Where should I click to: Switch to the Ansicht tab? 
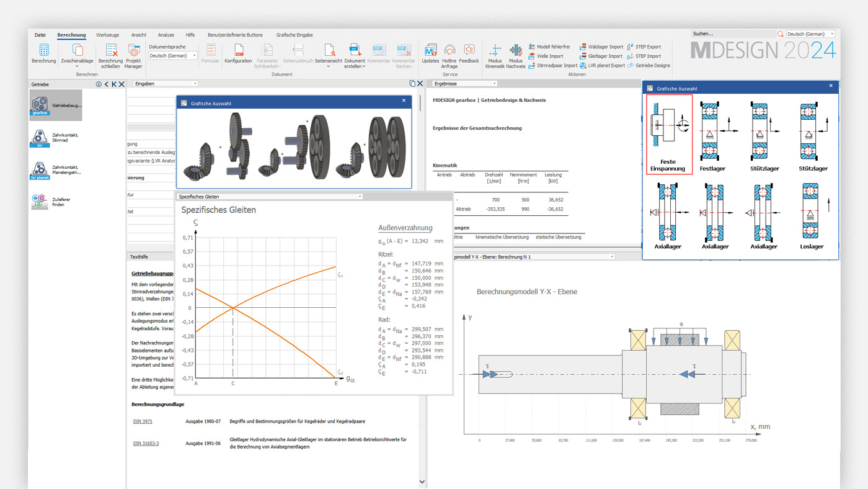(139, 35)
